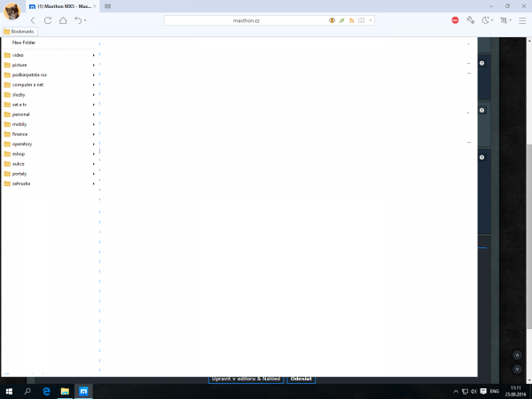532x399 pixels.
Task: Toggle the eye icon in address bar
Action: tap(332, 20)
